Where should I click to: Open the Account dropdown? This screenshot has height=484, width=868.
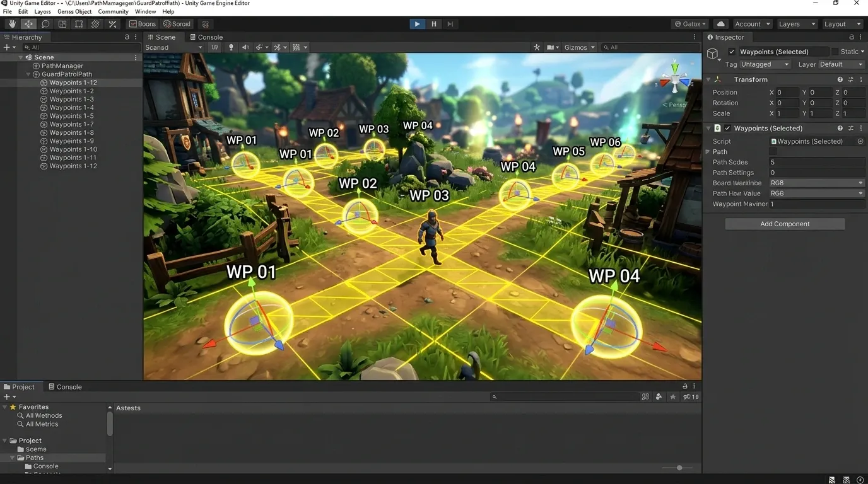pos(753,24)
